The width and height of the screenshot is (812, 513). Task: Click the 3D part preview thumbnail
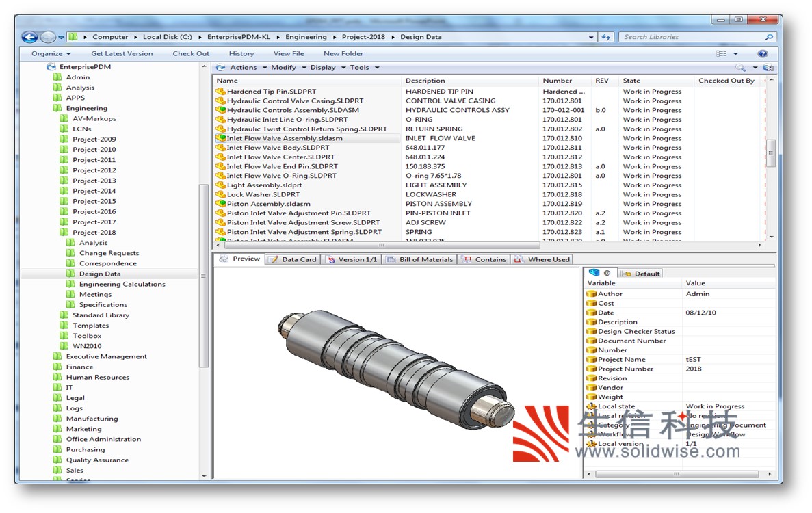[397, 369]
